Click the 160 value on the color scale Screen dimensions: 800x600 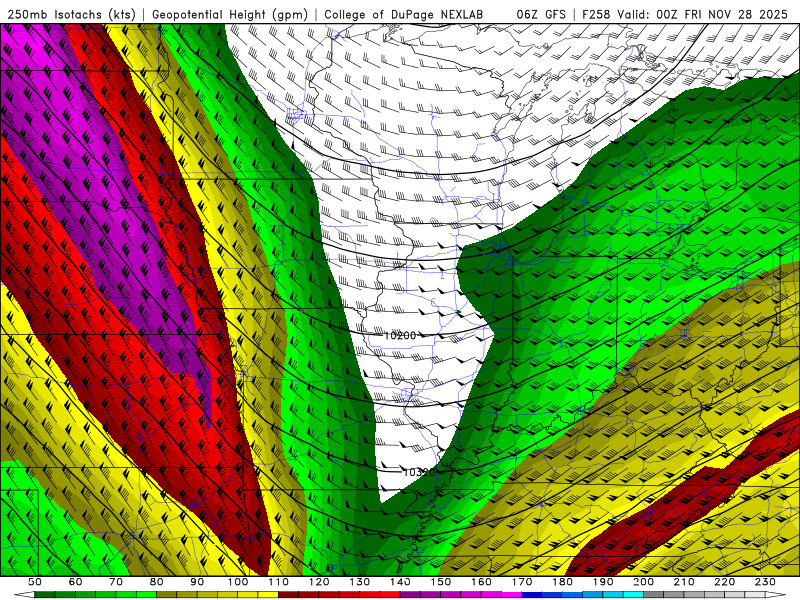482,582
